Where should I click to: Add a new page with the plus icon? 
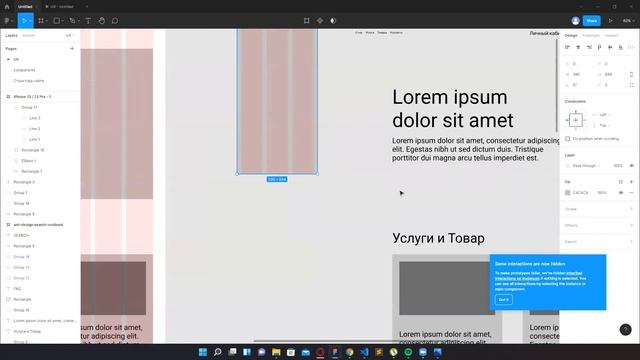(72, 49)
